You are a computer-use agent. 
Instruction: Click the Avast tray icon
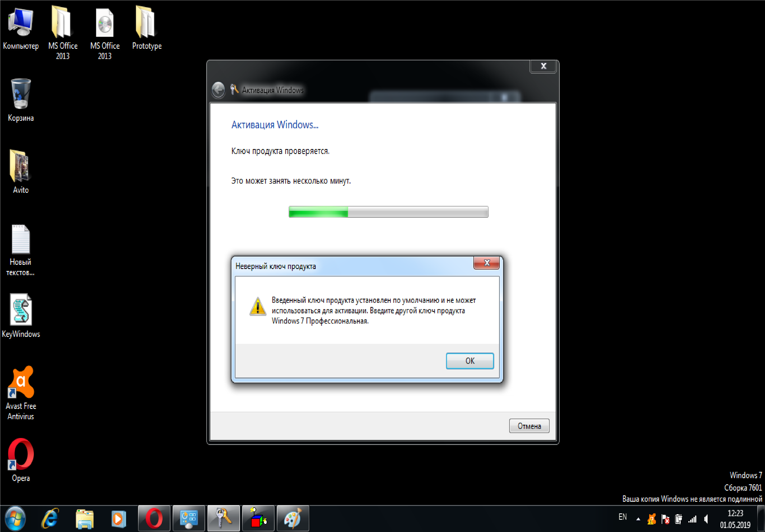click(x=652, y=519)
